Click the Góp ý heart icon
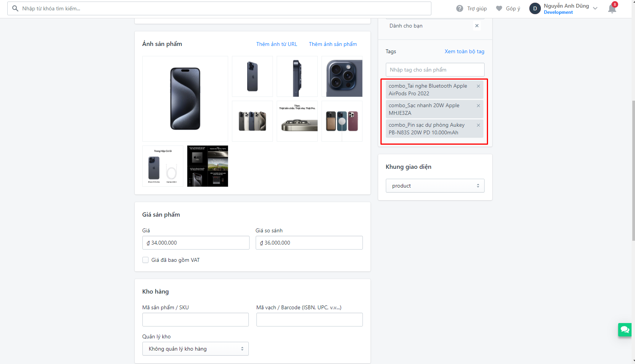Screen dimensions: 635x364 point(499,8)
